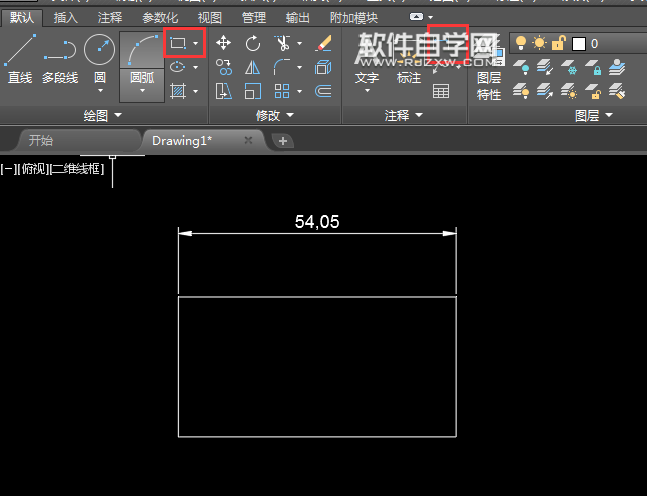Switch to the 插入 ribbon tab

66,18
